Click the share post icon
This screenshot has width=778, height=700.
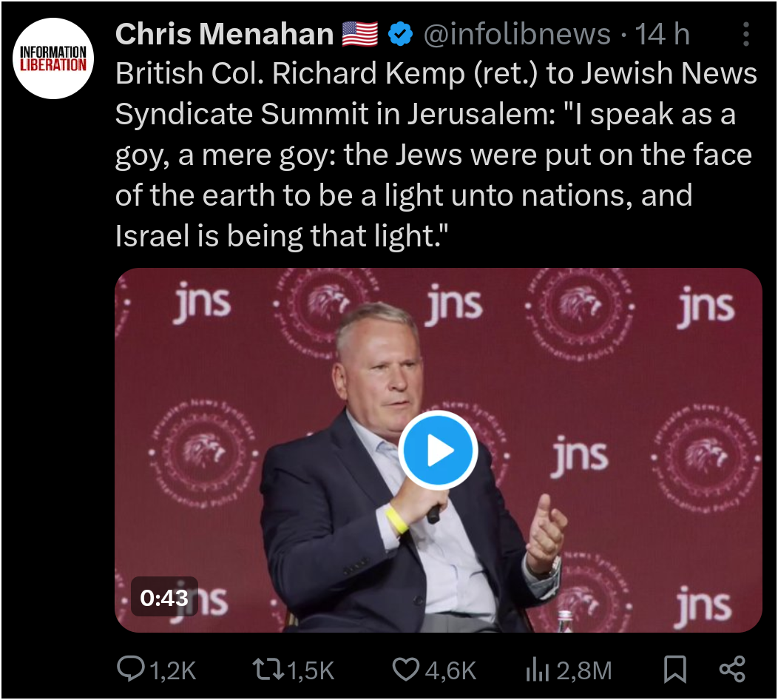(x=732, y=669)
